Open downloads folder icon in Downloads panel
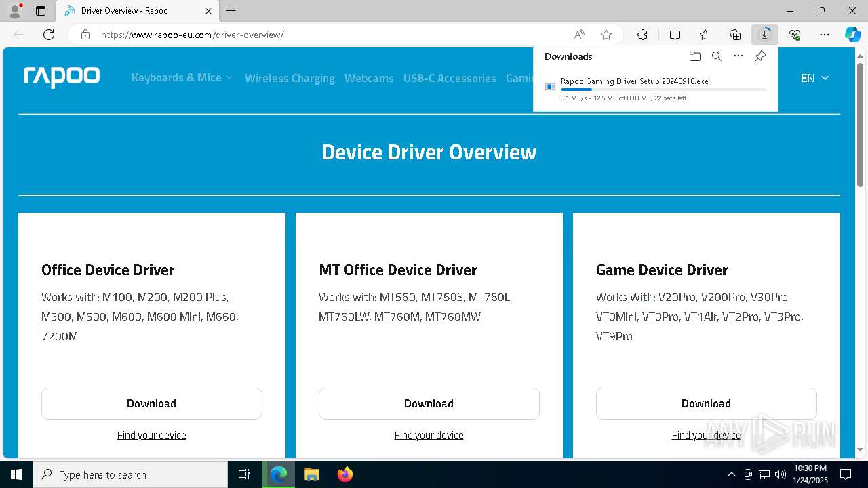This screenshot has width=868, height=488. pos(694,56)
